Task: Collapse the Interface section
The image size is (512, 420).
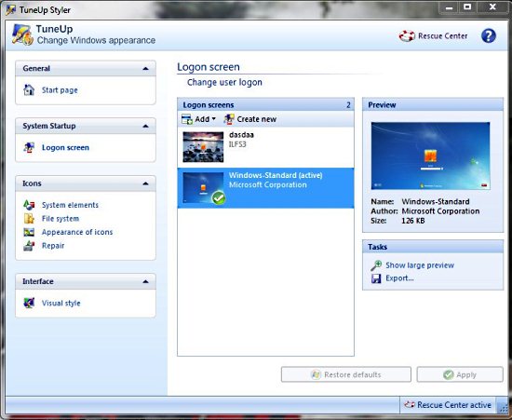Action: click(x=145, y=281)
